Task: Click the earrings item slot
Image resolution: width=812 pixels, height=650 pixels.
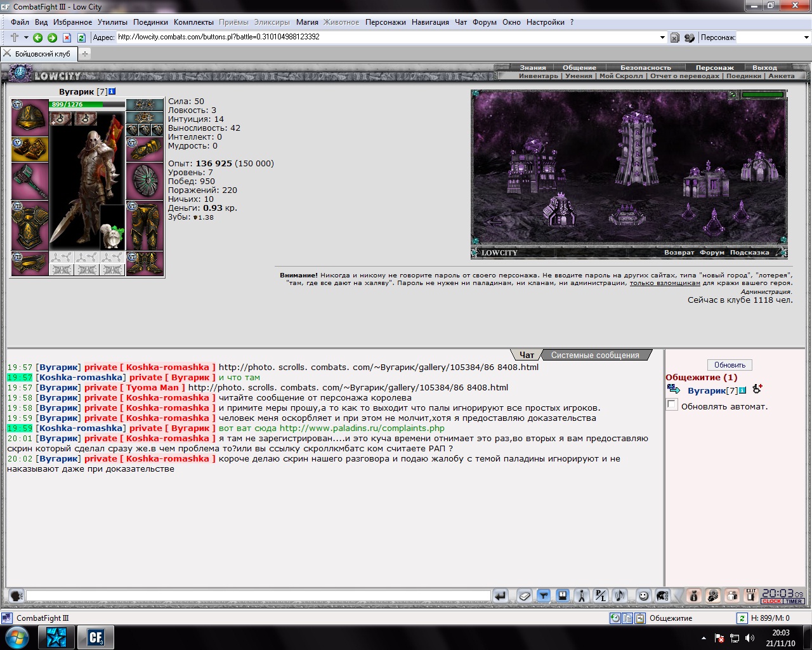Action: coord(145,105)
